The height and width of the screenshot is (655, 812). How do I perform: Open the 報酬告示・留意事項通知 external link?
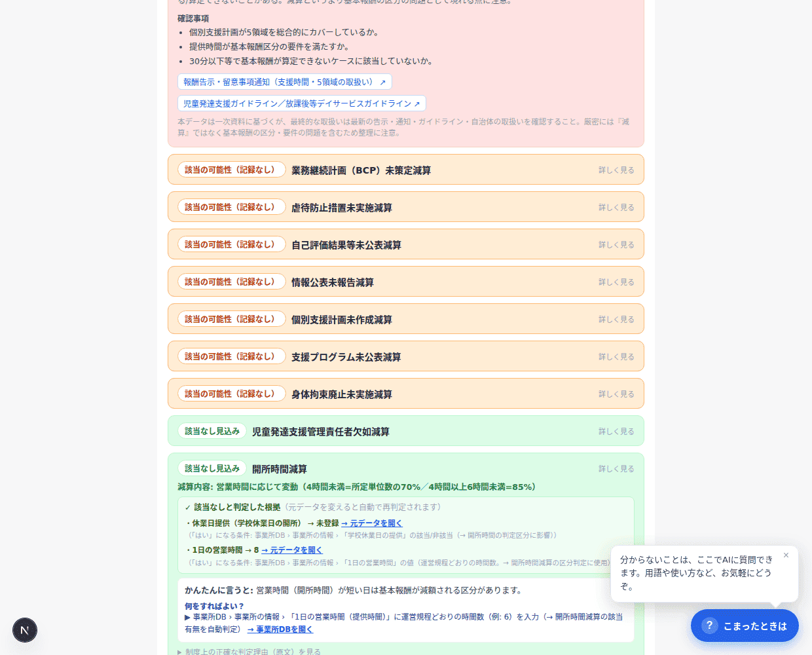coord(285,82)
